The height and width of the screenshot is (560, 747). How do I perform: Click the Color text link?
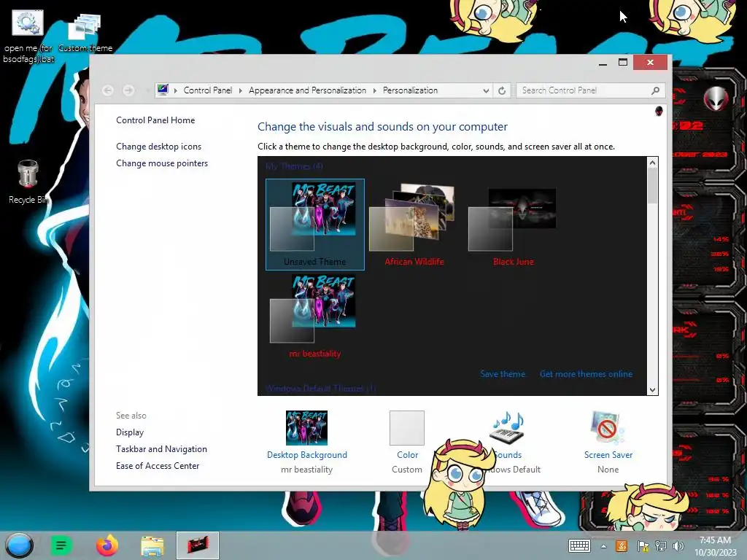click(x=407, y=455)
